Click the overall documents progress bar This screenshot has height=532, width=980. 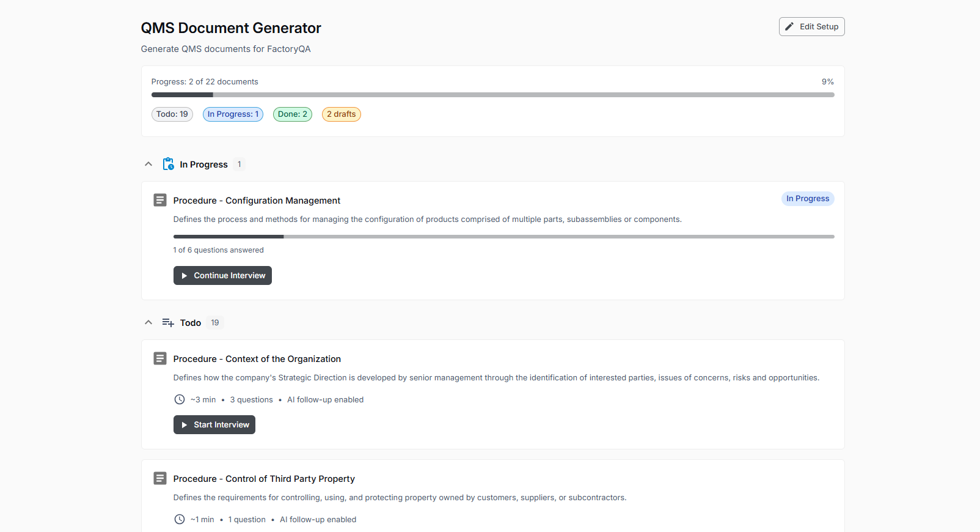tap(492, 95)
